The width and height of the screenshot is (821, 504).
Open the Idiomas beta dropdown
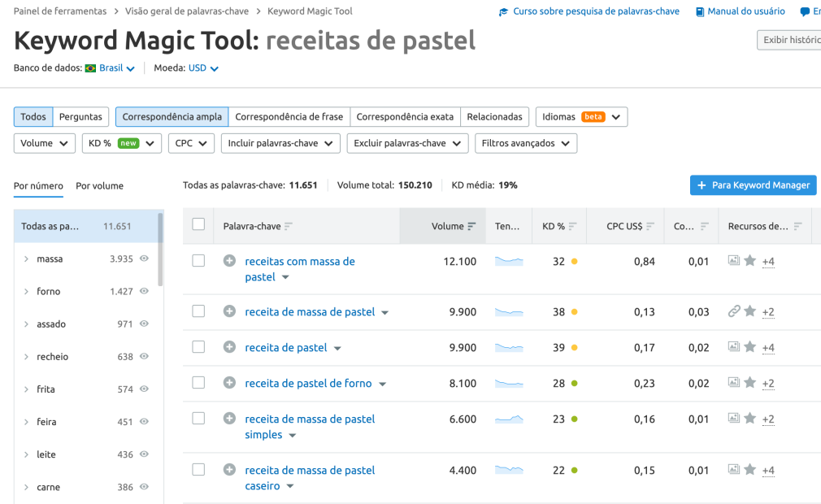coord(582,117)
